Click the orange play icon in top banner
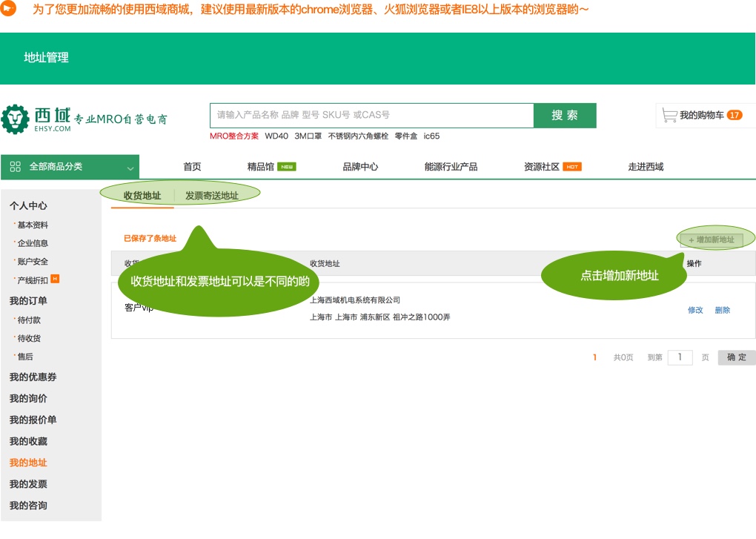Image resolution: width=756 pixels, height=539 pixels. (10, 10)
